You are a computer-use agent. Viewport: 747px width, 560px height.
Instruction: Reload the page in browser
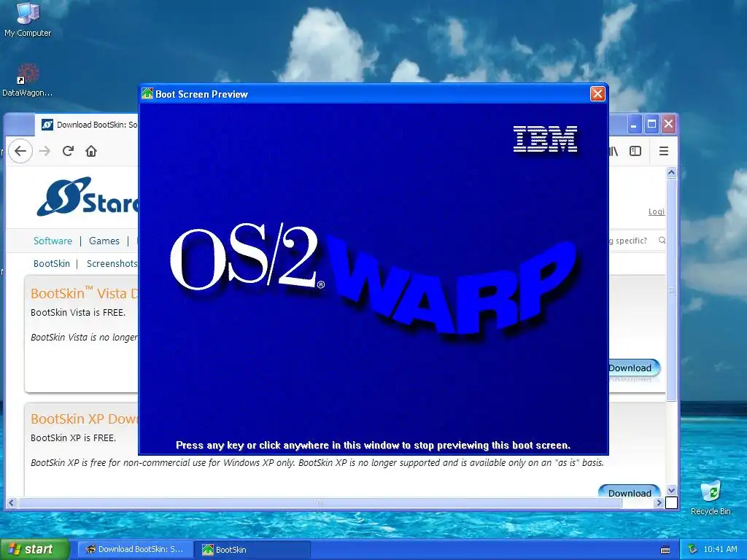coord(68,151)
